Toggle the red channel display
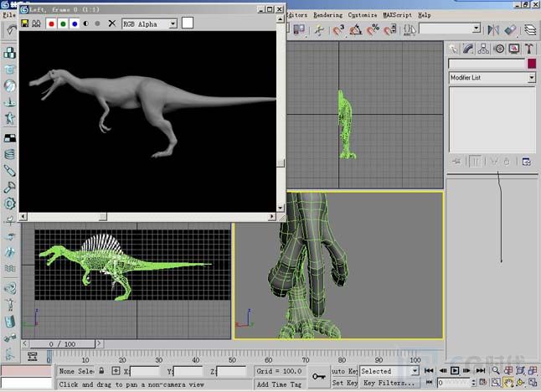The image size is (541, 392). point(51,23)
